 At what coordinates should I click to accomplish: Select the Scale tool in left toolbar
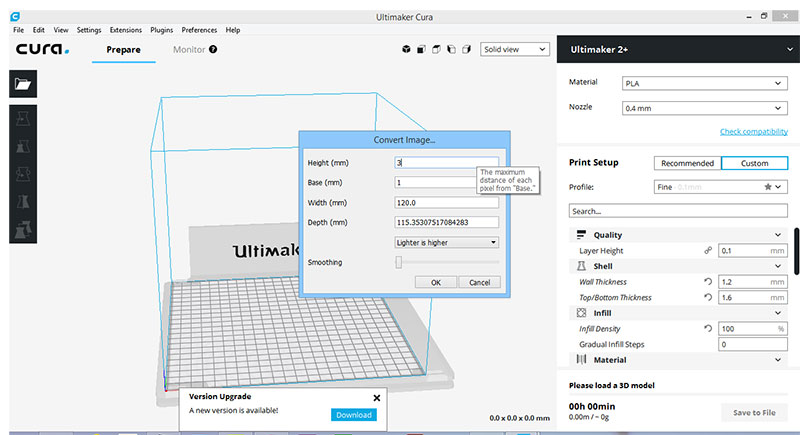[23, 147]
